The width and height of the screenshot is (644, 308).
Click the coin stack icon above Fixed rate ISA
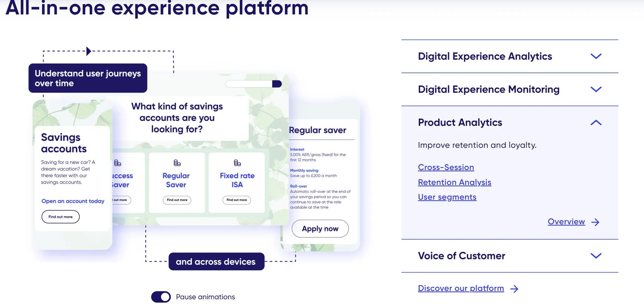point(236,163)
